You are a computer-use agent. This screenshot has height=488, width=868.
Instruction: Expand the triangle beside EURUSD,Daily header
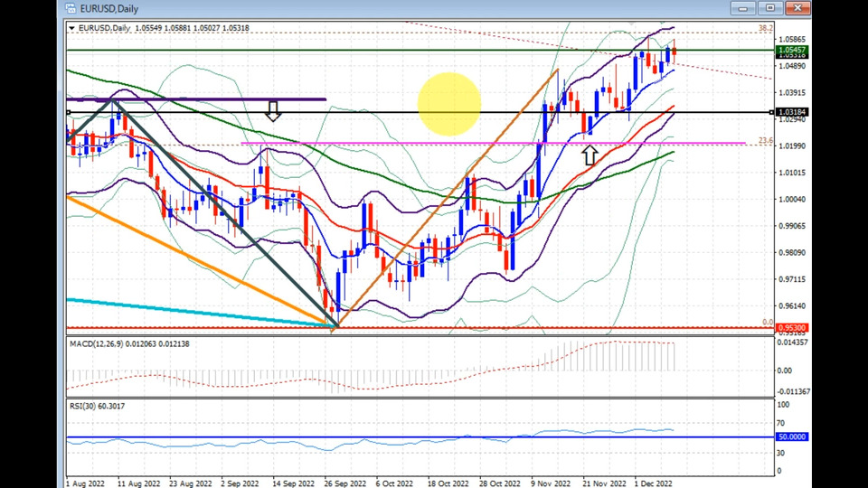(x=71, y=28)
